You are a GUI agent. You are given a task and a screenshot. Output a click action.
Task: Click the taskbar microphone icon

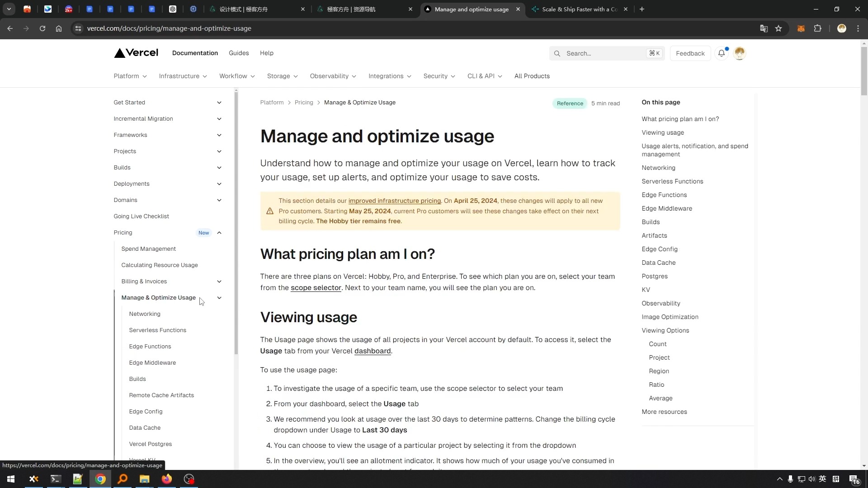pyautogui.click(x=790, y=479)
